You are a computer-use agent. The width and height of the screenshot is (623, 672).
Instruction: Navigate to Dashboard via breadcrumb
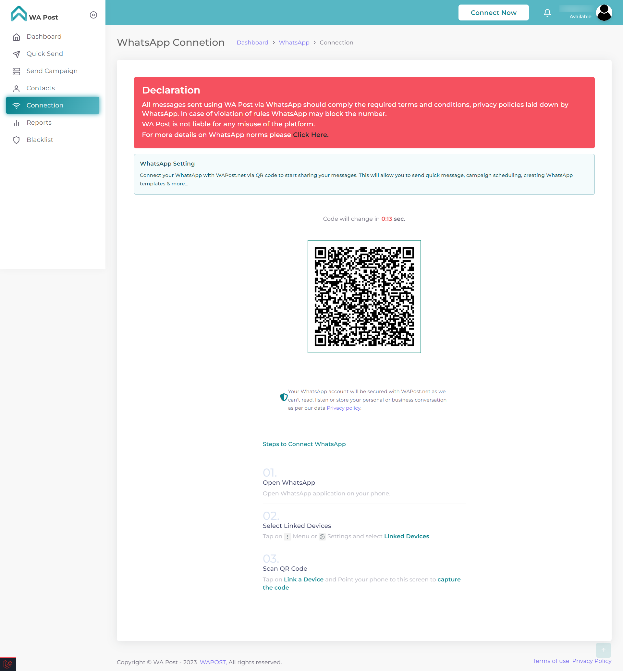tap(252, 43)
